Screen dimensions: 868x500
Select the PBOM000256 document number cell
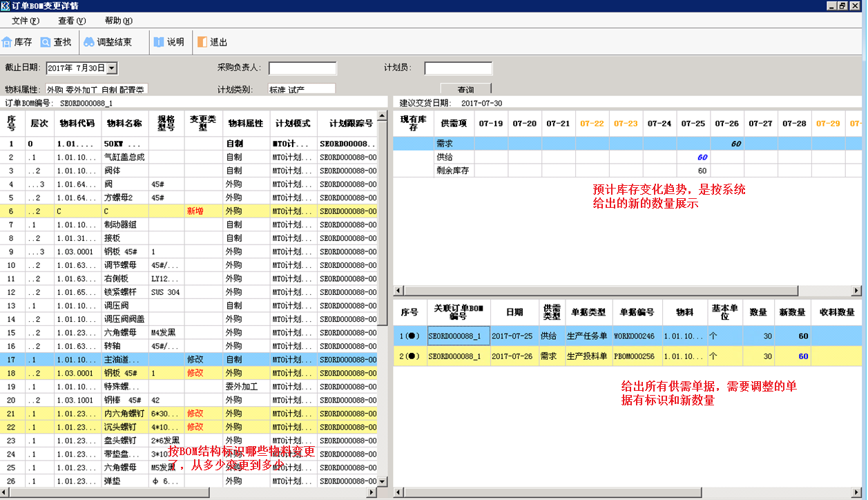[x=637, y=356]
